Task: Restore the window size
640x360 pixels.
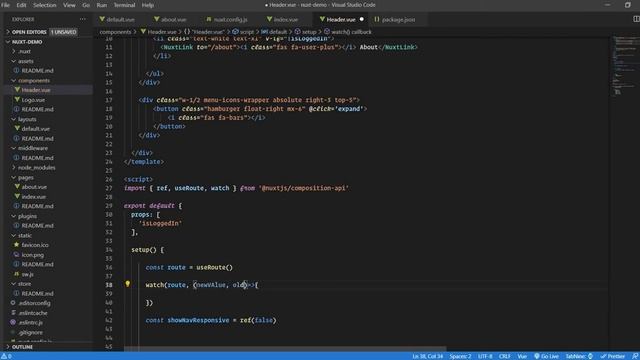Action: pos(627,5)
